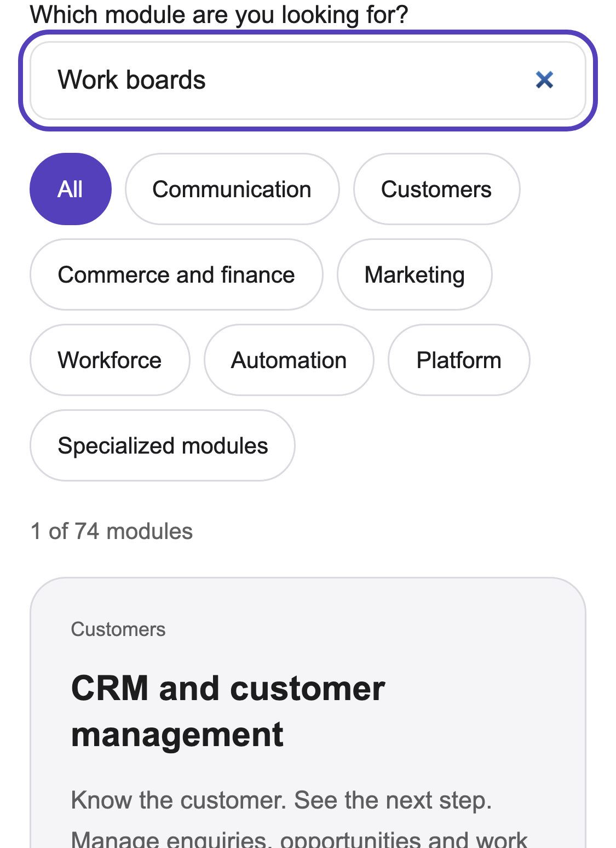Choose the Commerce and finance filter
616x848 pixels.
(x=176, y=274)
